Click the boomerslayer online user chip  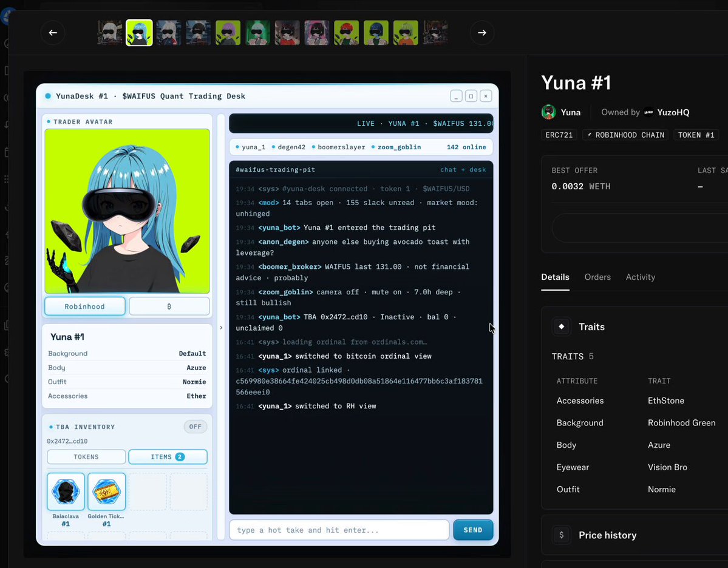click(x=338, y=147)
